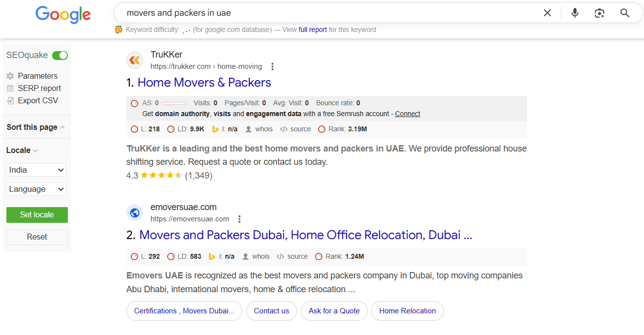Open three-dot menu for emoversuae.com result
Image resolution: width=644 pixels, height=335 pixels.
coord(239,219)
